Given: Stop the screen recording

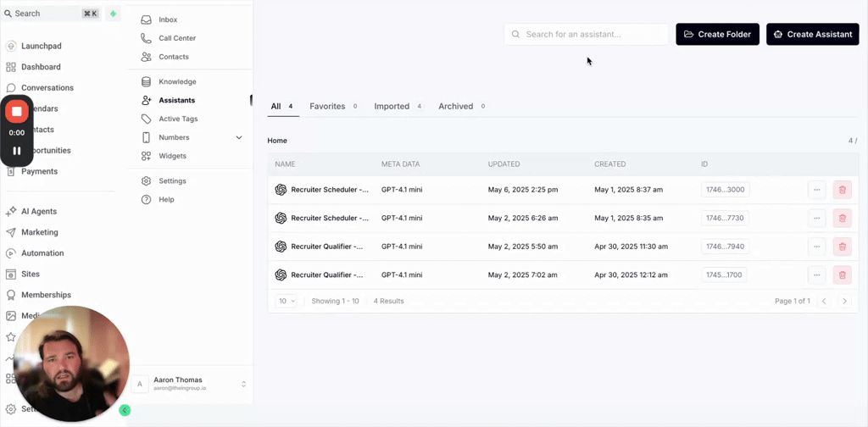Looking at the screenshot, I should tap(17, 111).
